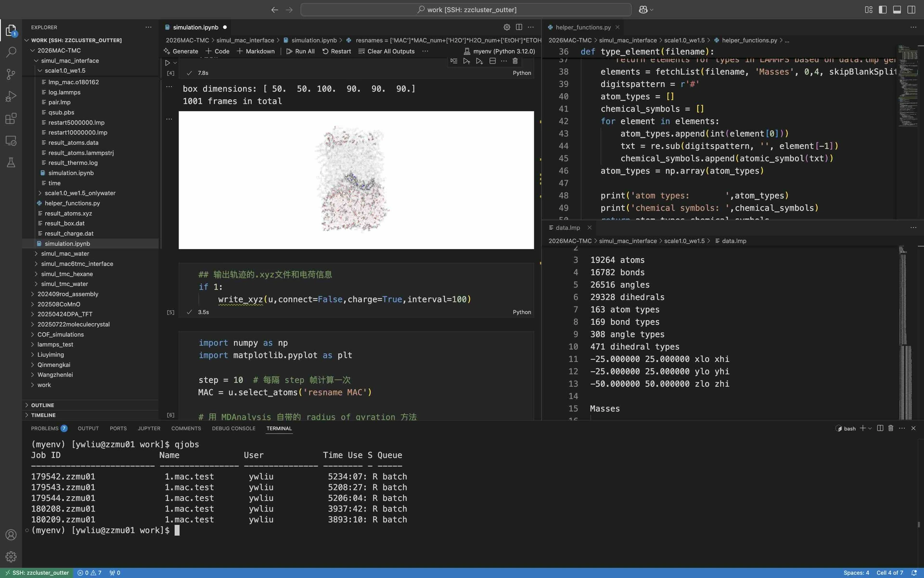Expand the COF_simulations folder
Screen dimensions: 924x578
[x=33, y=335]
